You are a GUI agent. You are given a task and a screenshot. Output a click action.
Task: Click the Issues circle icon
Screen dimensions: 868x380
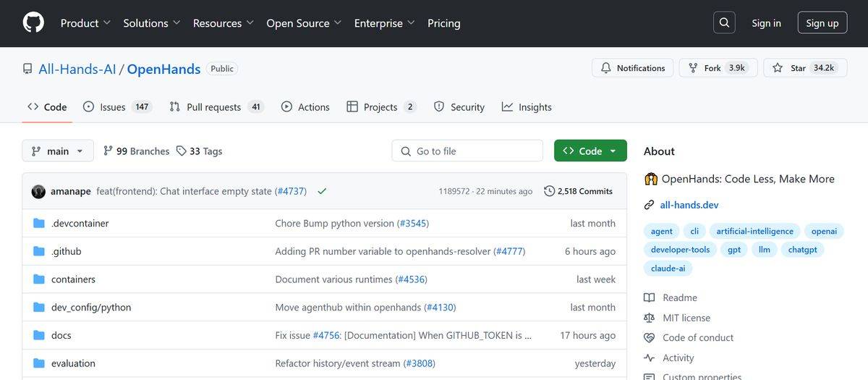[89, 106]
